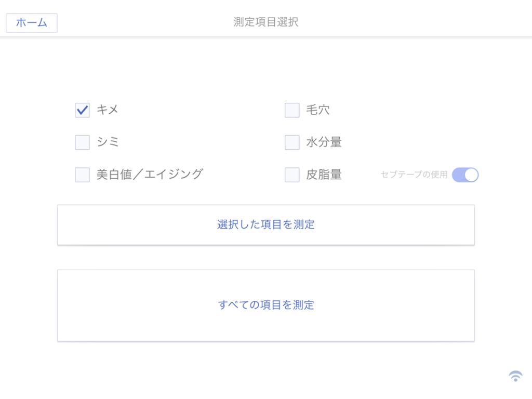Mark the 皮脂量 checkbox
532x399 pixels.
click(292, 175)
